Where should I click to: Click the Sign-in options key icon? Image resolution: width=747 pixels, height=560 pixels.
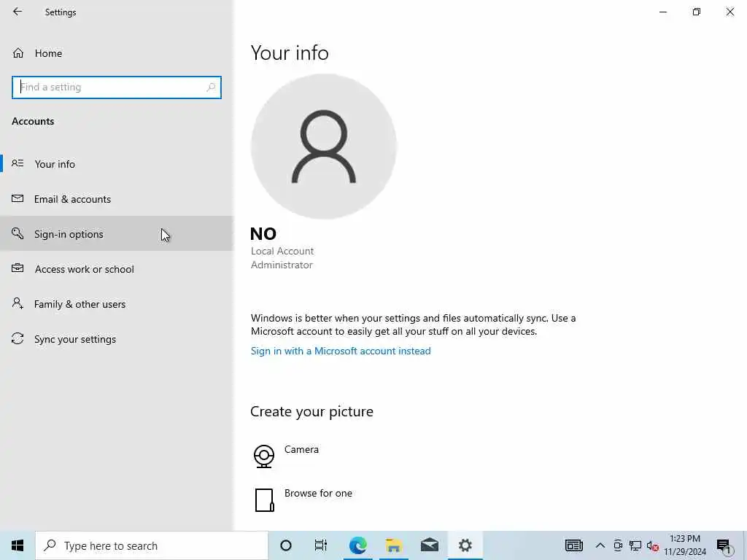click(18, 233)
